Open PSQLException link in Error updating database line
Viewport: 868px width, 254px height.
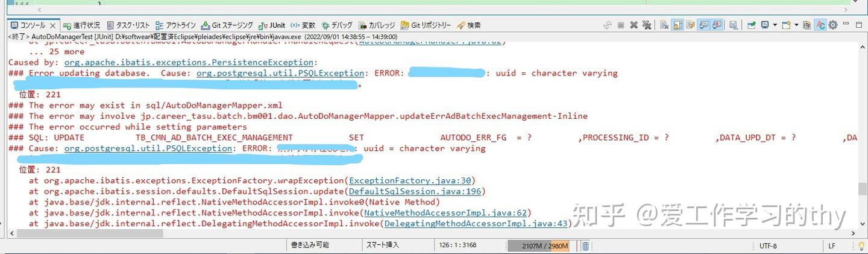(280, 73)
